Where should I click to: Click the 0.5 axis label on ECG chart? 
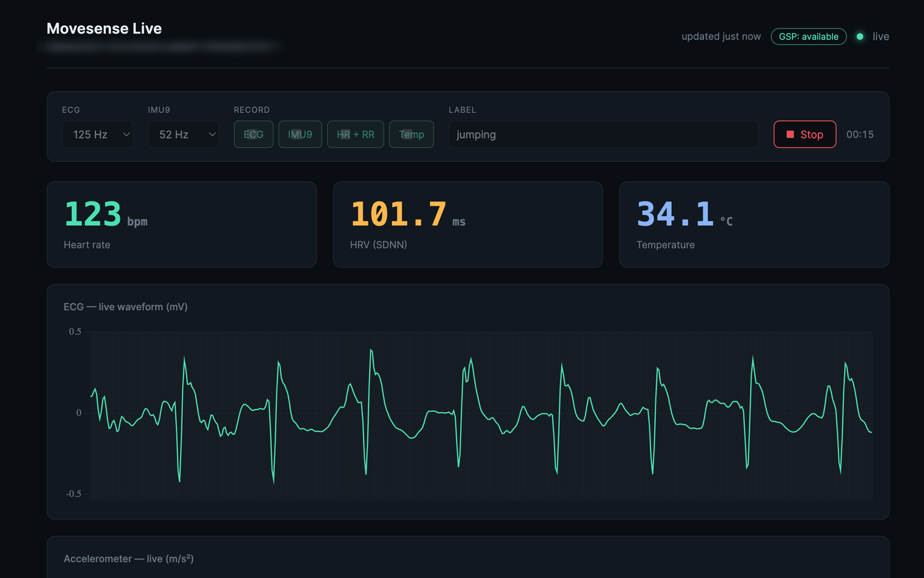75,332
